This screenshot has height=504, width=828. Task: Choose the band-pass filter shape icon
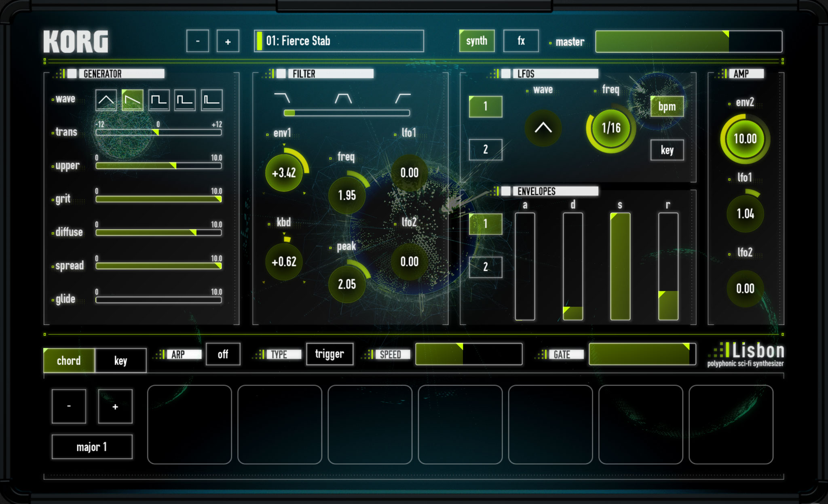pos(343,98)
